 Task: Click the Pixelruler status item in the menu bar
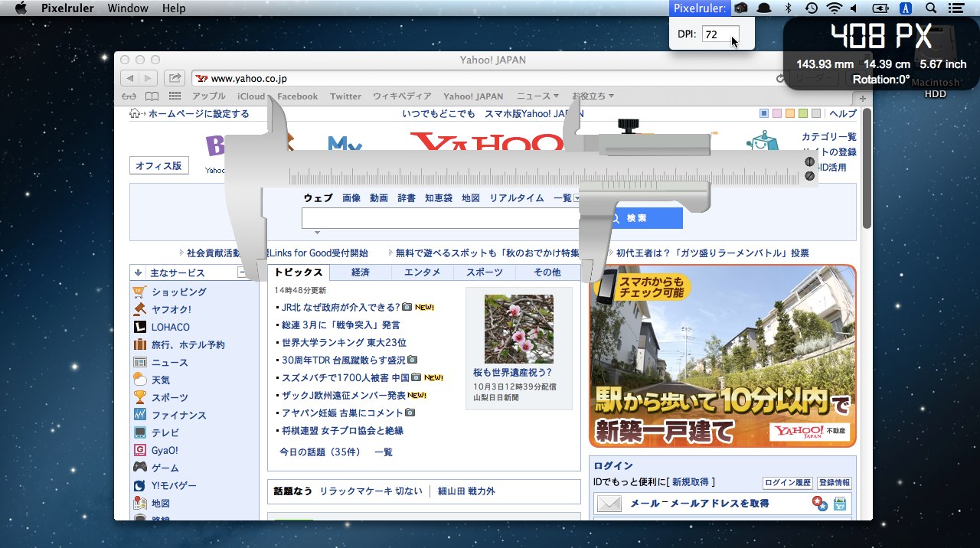pyautogui.click(x=700, y=8)
